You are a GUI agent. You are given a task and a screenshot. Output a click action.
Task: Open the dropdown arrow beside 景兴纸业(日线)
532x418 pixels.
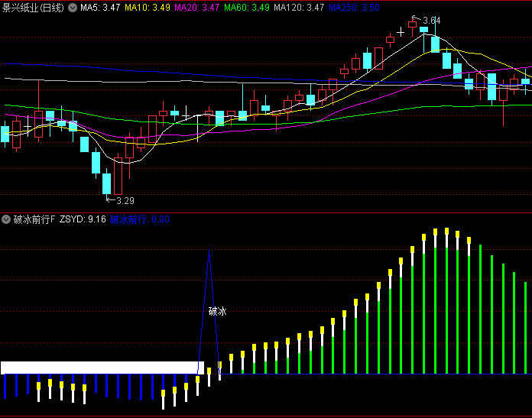click(73, 8)
